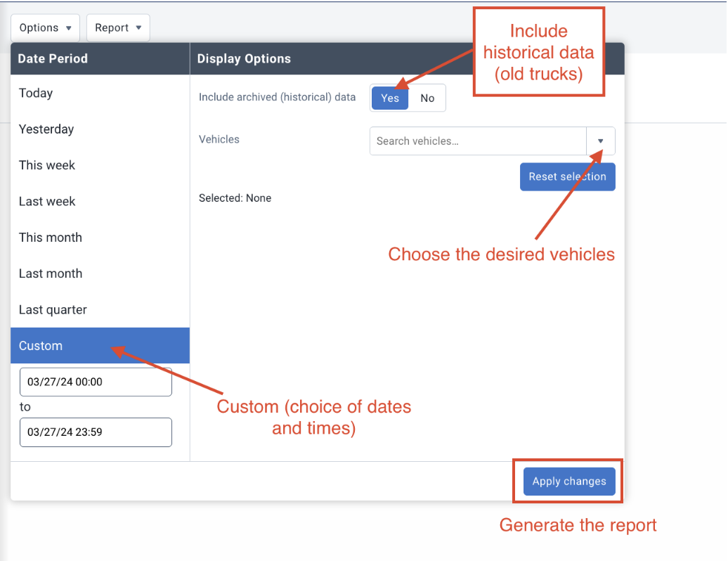Set include archived data to No

[x=427, y=98]
